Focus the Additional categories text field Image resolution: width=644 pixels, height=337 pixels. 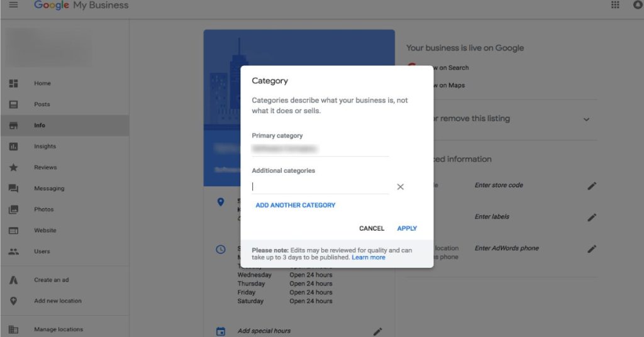click(320, 187)
